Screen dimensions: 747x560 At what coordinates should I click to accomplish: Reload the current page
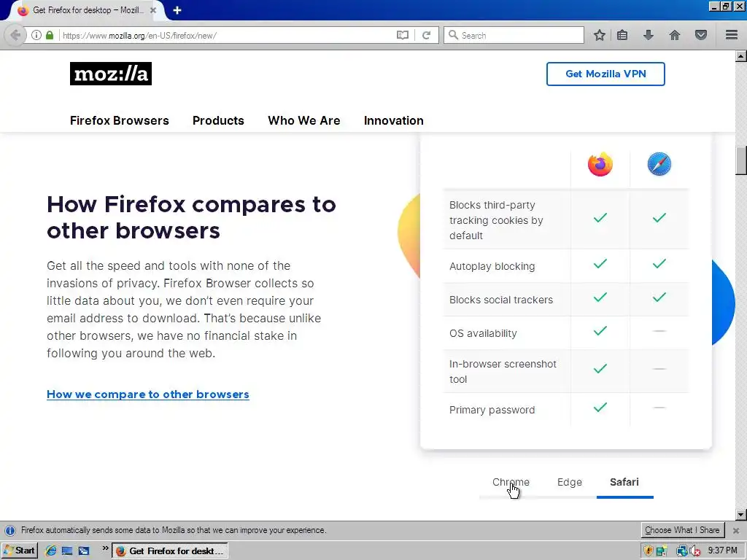click(426, 35)
